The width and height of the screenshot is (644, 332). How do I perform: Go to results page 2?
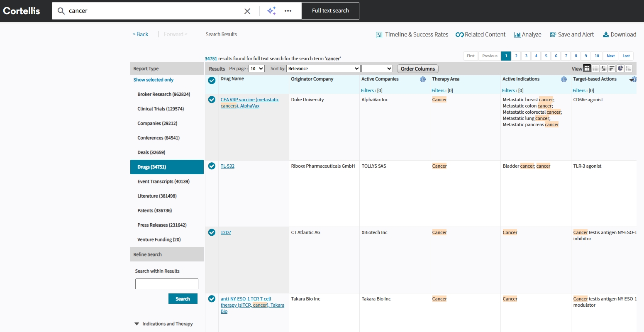pyautogui.click(x=516, y=56)
